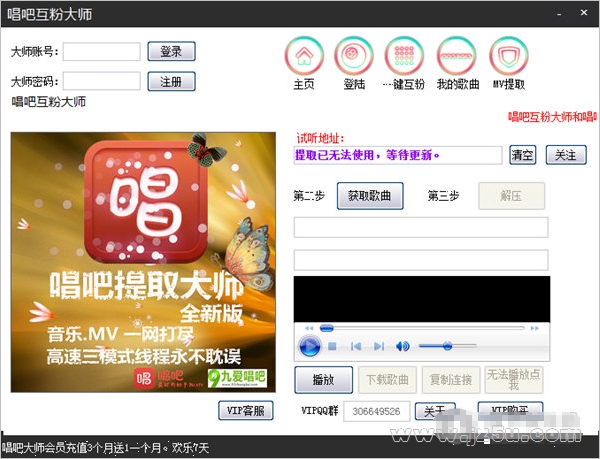The image size is (600, 459).
Task: Click the black video display area
Action: point(422,299)
